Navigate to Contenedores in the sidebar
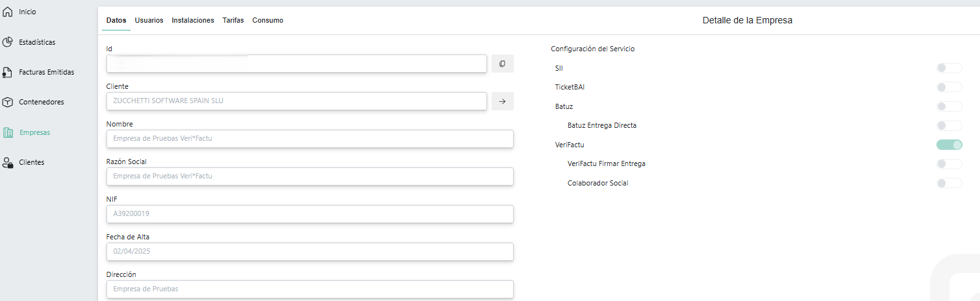The height and width of the screenshot is (301, 980). (42, 102)
